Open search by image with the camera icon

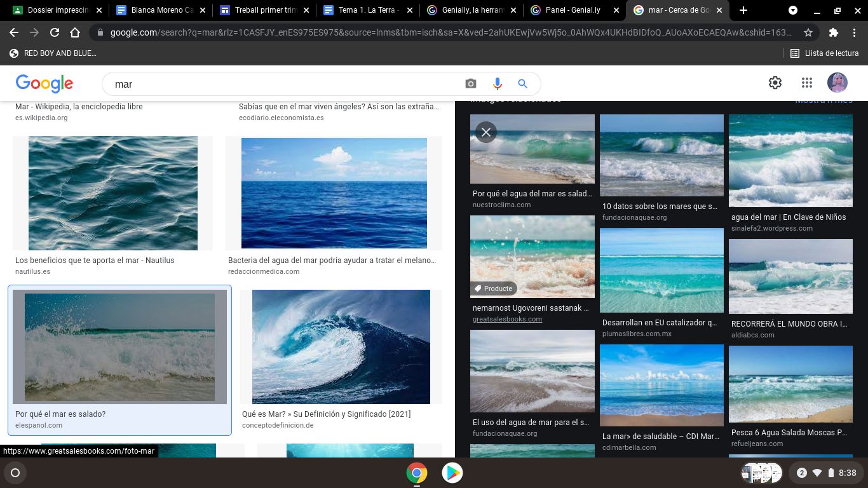[470, 83]
